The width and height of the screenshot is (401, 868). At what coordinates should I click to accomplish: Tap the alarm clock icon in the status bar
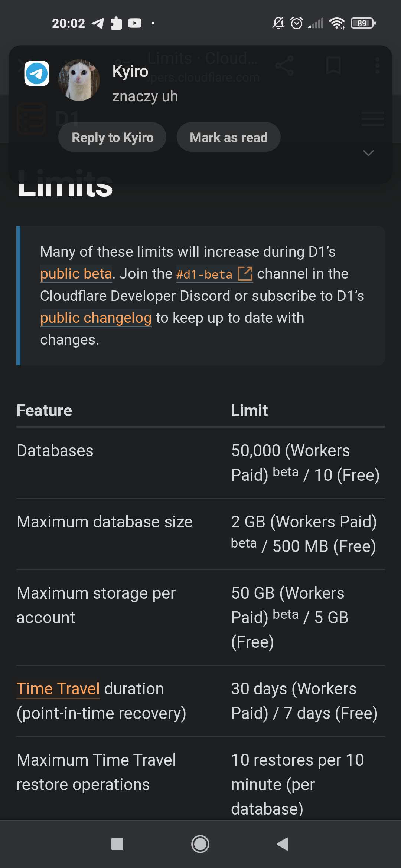296,23
